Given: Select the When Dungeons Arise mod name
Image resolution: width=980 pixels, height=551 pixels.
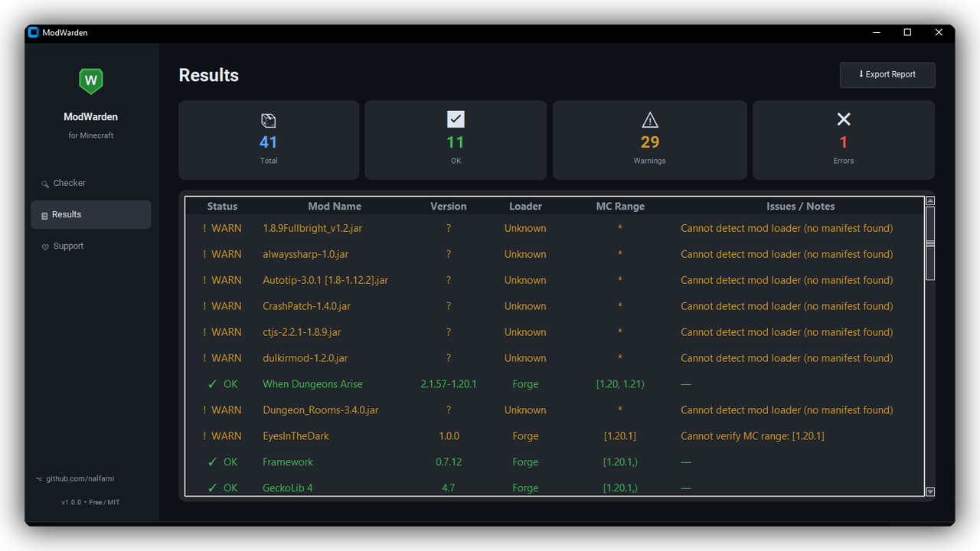Looking at the screenshot, I should click(312, 384).
